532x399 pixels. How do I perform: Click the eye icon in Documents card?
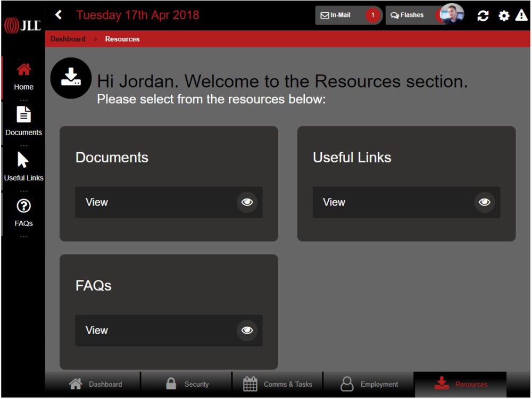coord(247,202)
